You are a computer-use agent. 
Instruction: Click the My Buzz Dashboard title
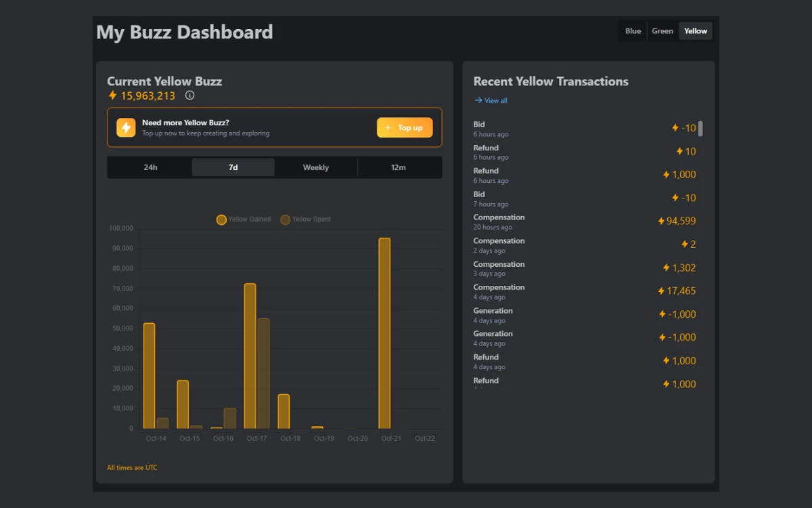(x=185, y=32)
